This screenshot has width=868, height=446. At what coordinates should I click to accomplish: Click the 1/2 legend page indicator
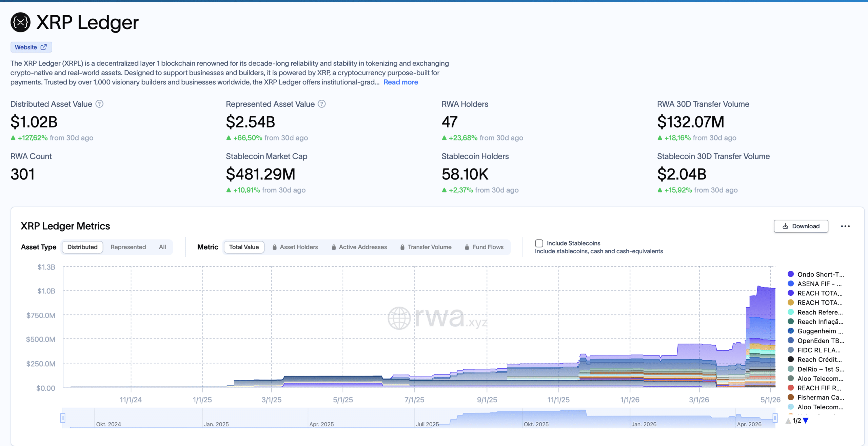[797, 421]
